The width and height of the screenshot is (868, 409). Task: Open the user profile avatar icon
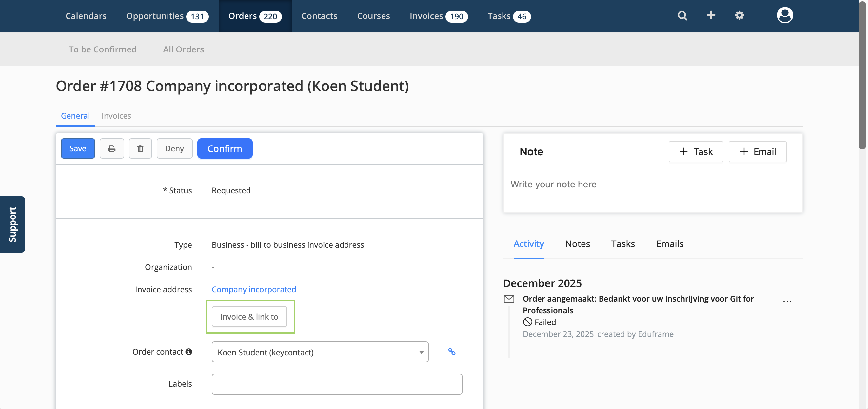click(x=784, y=15)
